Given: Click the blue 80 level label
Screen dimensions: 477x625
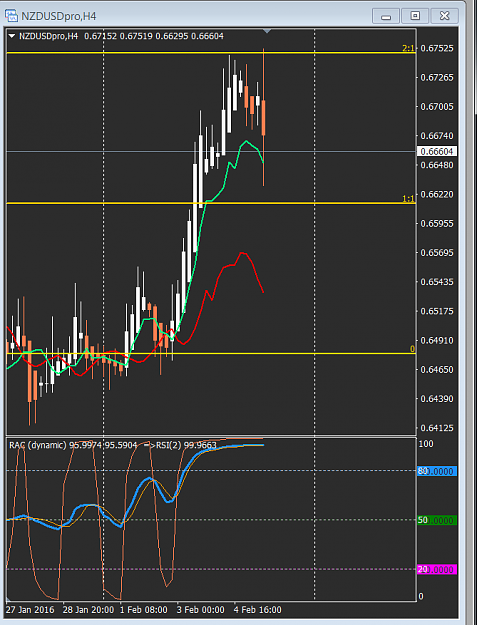Looking at the screenshot, I should [437, 471].
